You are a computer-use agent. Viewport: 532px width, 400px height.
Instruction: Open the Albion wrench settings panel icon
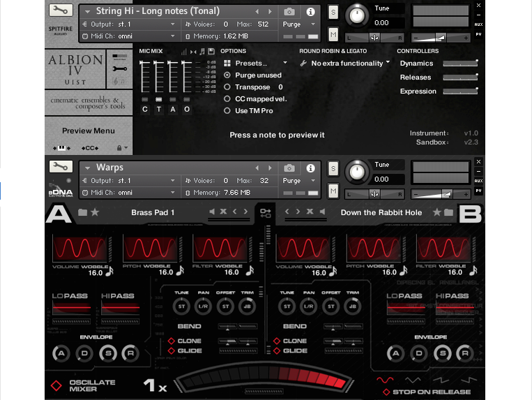click(120, 69)
